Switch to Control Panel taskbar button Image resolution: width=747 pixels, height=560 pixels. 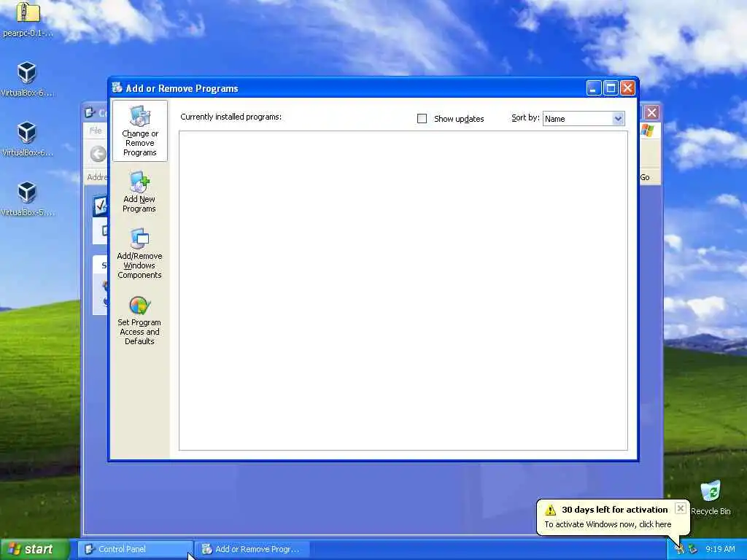click(x=135, y=549)
